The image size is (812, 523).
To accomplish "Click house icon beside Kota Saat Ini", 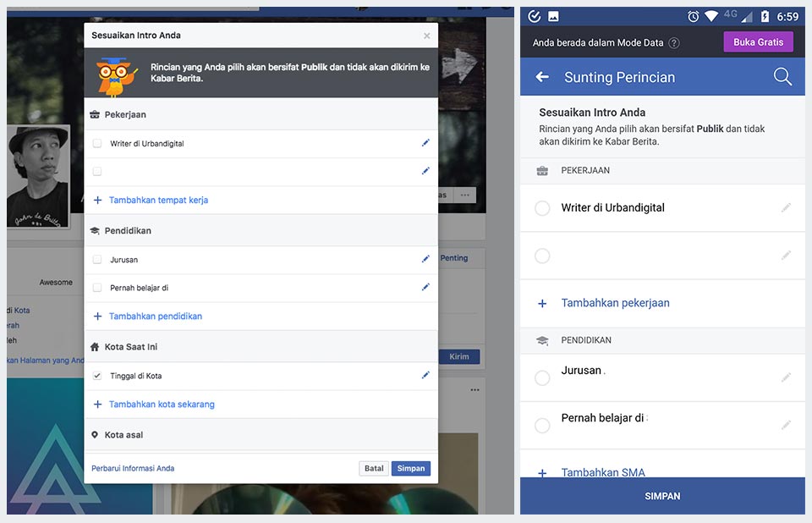I will [x=95, y=347].
